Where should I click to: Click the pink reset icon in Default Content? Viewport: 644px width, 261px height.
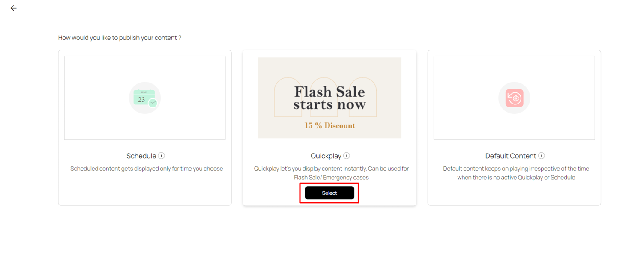[x=514, y=98]
